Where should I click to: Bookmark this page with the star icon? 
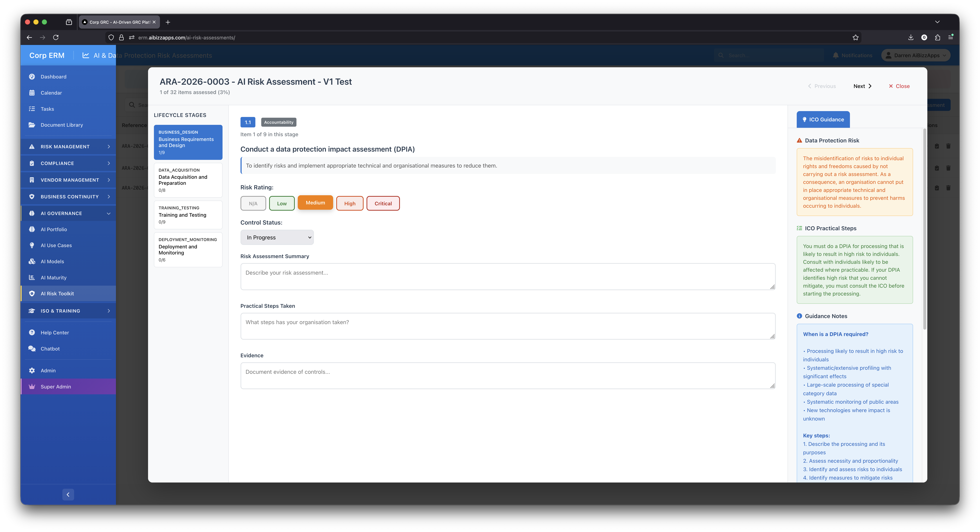click(856, 38)
